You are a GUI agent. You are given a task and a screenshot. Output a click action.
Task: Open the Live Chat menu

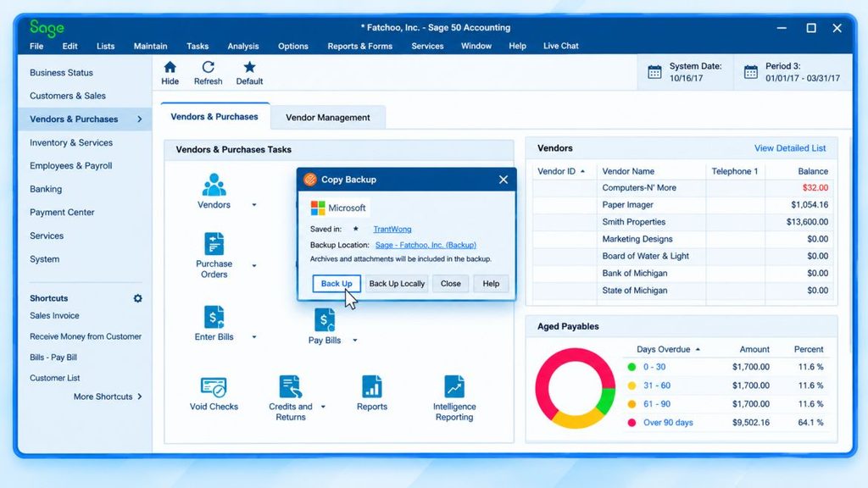(561, 46)
